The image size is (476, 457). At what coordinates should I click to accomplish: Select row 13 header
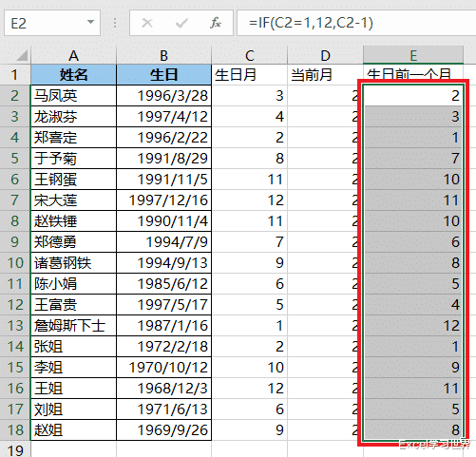point(15,326)
